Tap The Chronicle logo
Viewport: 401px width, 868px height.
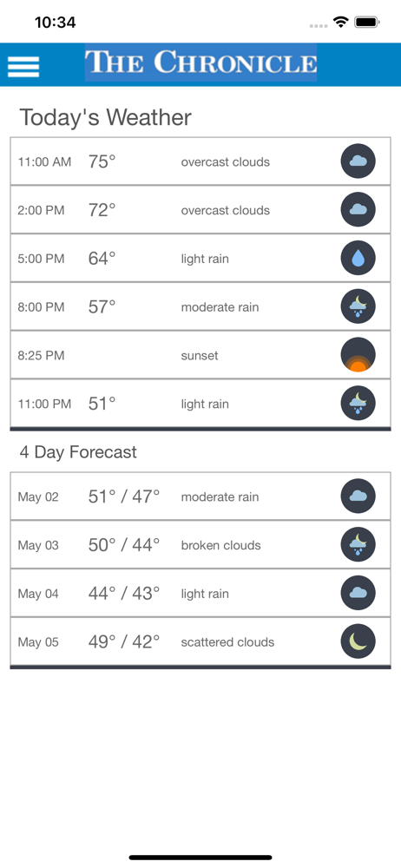click(x=200, y=62)
